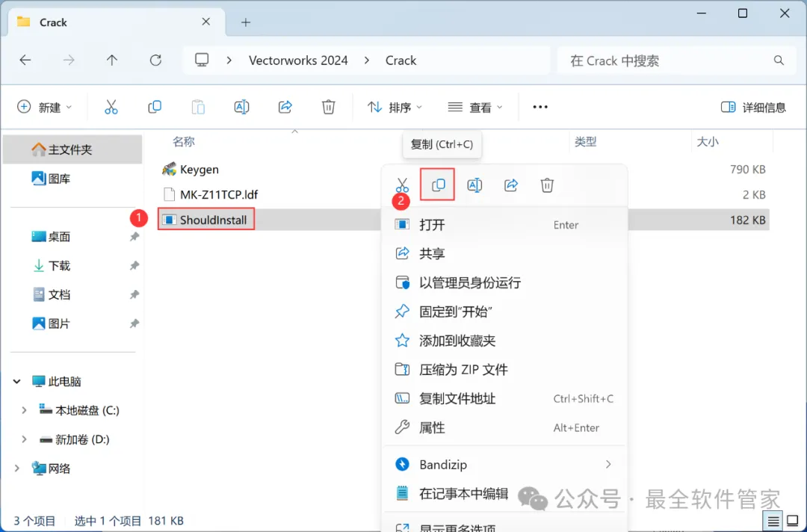Unpin 桌面 using its pin icon
The width and height of the screenshot is (807, 532).
pyautogui.click(x=134, y=237)
